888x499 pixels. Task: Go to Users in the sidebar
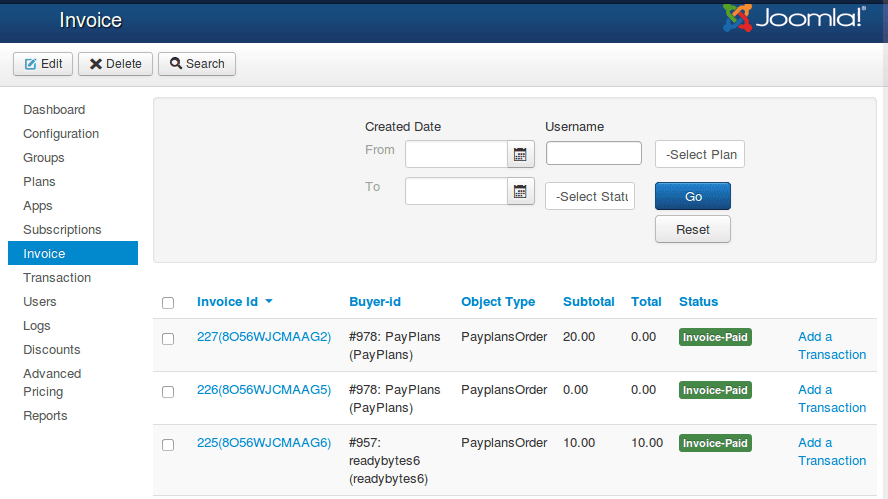[x=40, y=301]
